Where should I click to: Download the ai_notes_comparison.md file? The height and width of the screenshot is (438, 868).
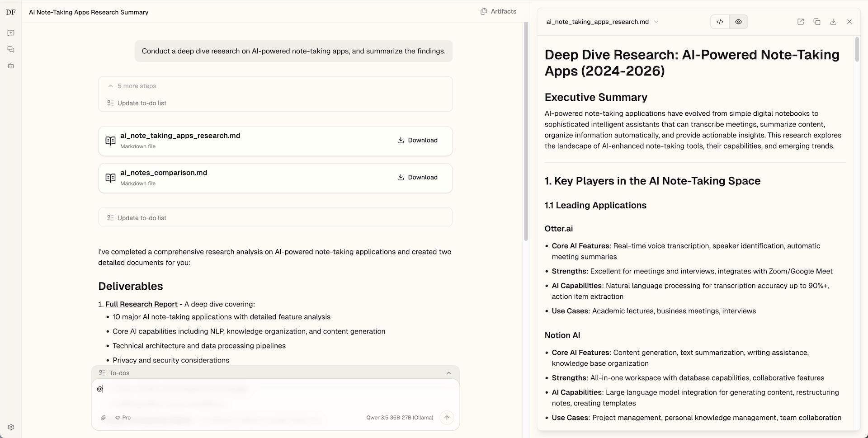coord(417,177)
